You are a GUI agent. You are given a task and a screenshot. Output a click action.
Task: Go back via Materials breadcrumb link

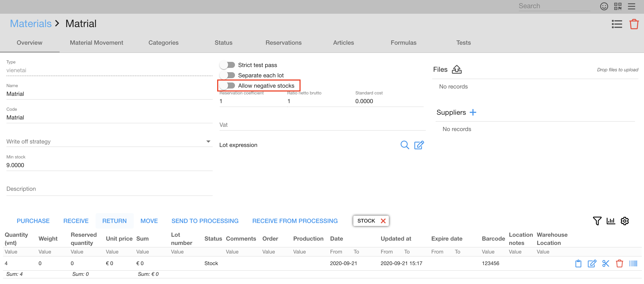[30, 24]
